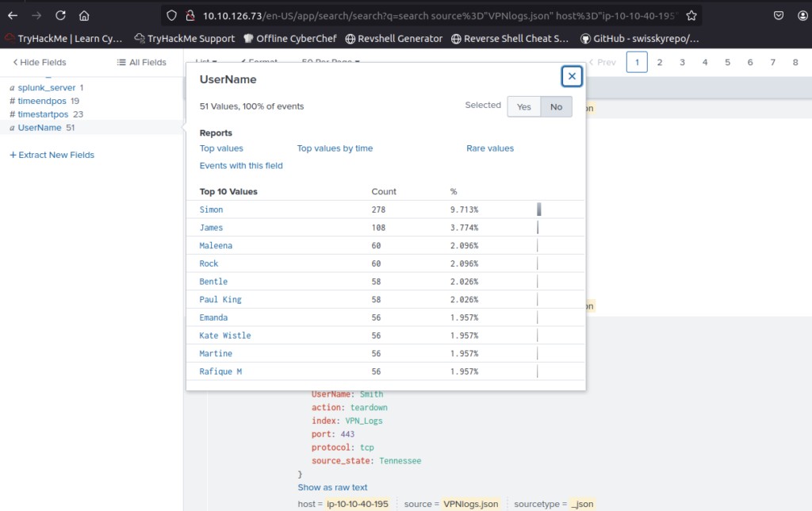812x511 pixels.
Task: Click index value VPN_Logs
Action: click(x=364, y=421)
